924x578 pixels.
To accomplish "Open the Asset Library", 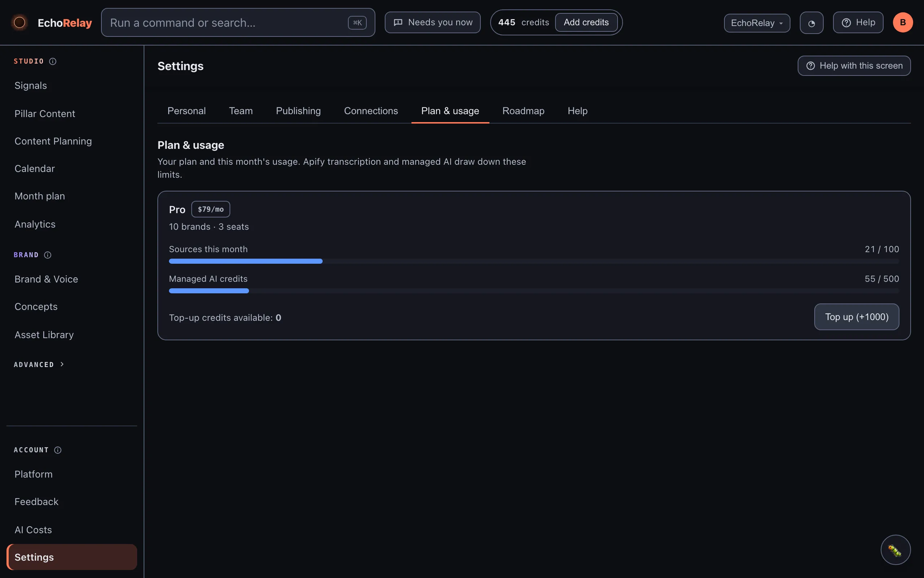I will coord(72,335).
